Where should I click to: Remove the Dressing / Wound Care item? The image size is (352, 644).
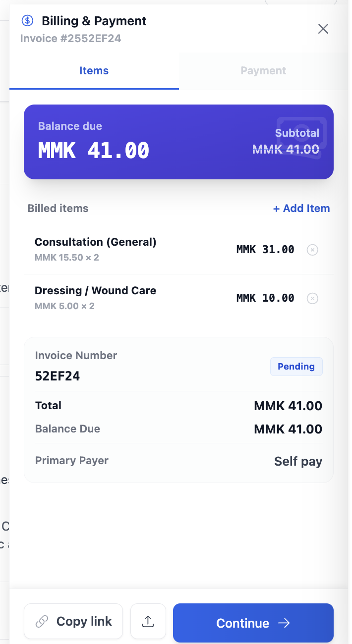coord(312,298)
